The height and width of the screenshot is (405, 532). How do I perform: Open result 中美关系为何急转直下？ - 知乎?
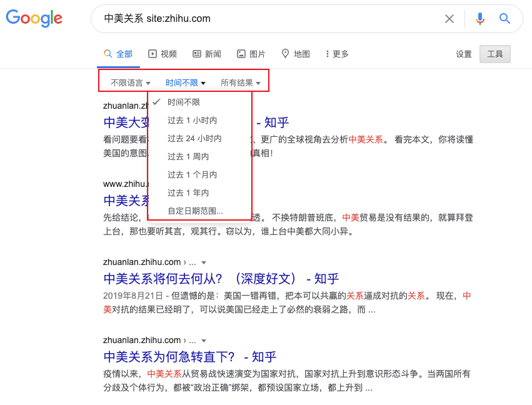190,357
